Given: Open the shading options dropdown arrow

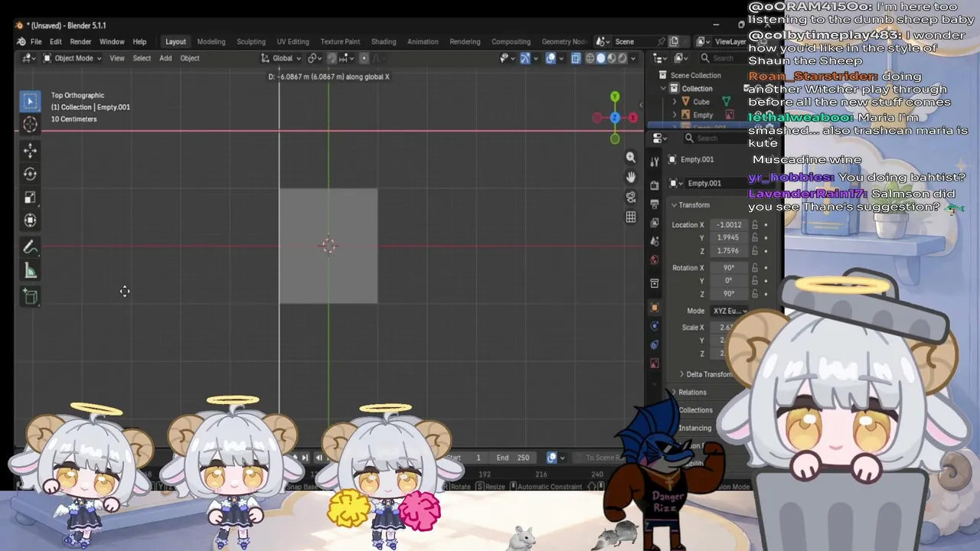Looking at the screenshot, I should (x=633, y=58).
